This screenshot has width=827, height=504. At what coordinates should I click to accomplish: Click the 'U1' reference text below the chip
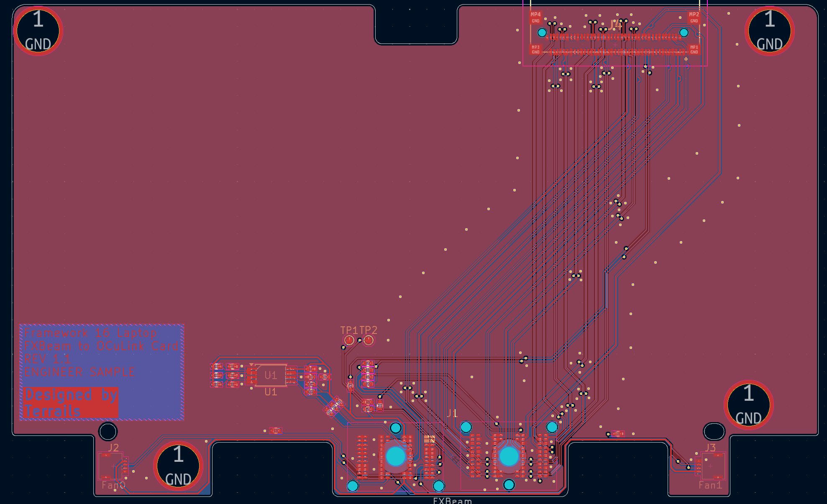(271, 392)
